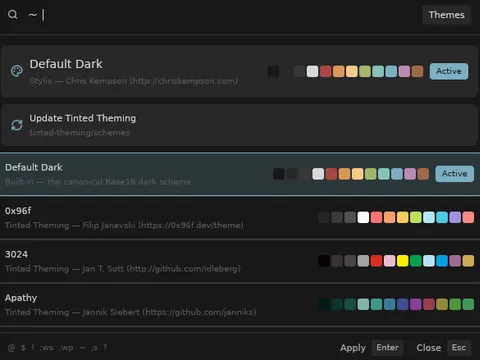The width and height of the screenshot is (480, 360).
Task: Click the @ prefix hint in footer
Action: 11,348
